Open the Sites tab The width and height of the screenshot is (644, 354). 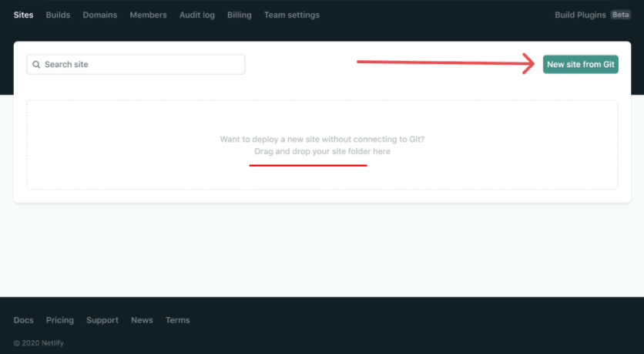point(23,15)
